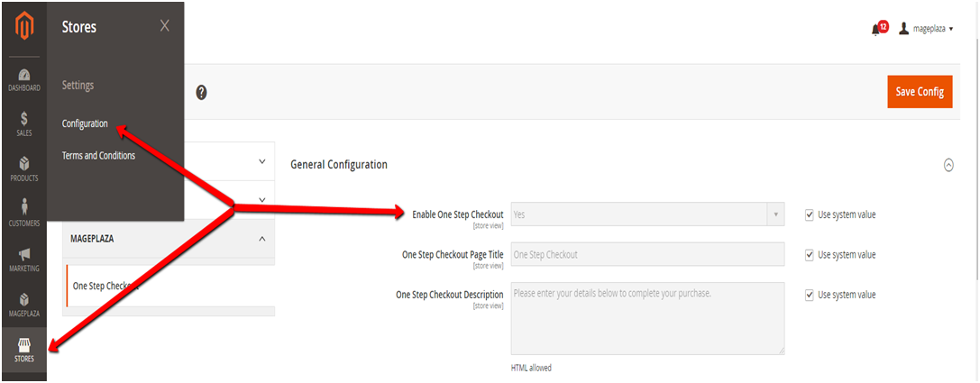Viewport: 980px width, 383px height.
Task: Click the help question mark icon
Action: click(201, 92)
